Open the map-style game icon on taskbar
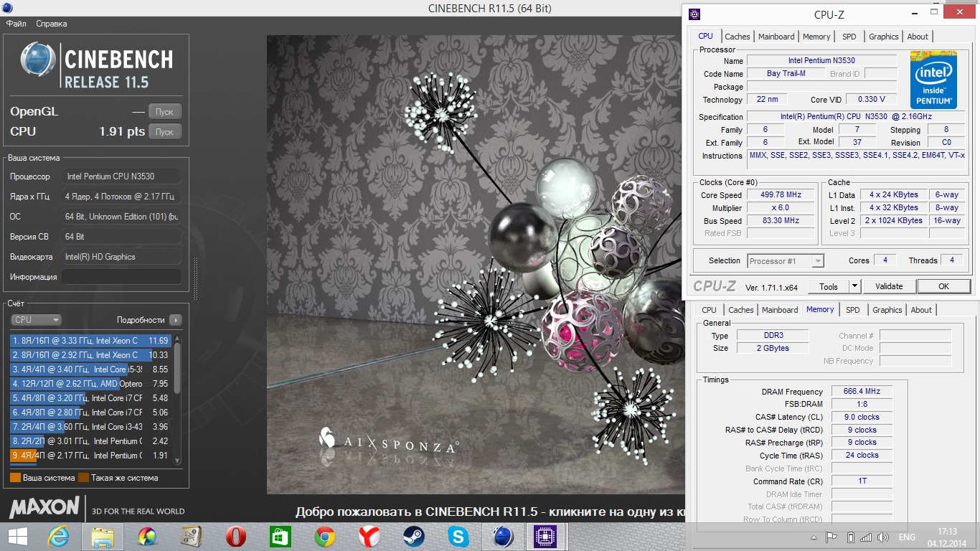This screenshot has width=980, height=551. [x=192, y=536]
